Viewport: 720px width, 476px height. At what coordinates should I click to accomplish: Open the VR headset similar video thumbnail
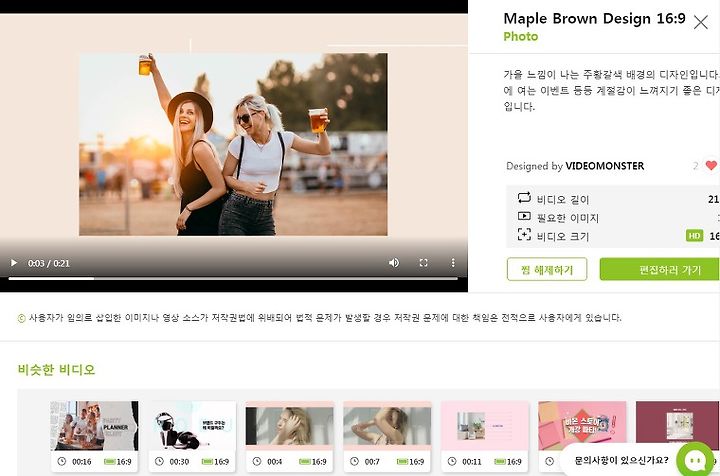[192, 426]
